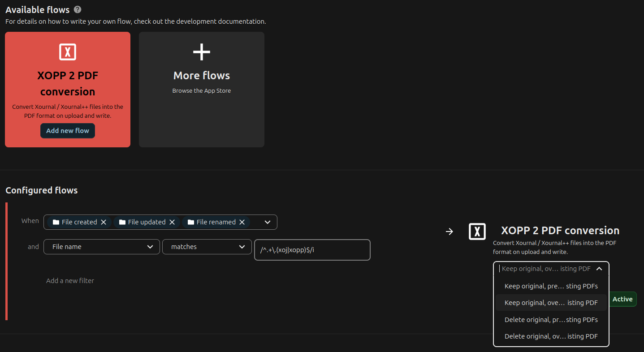Click File updated tag label
Image resolution: width=644 pixels, height=352 pixels.
147,222
